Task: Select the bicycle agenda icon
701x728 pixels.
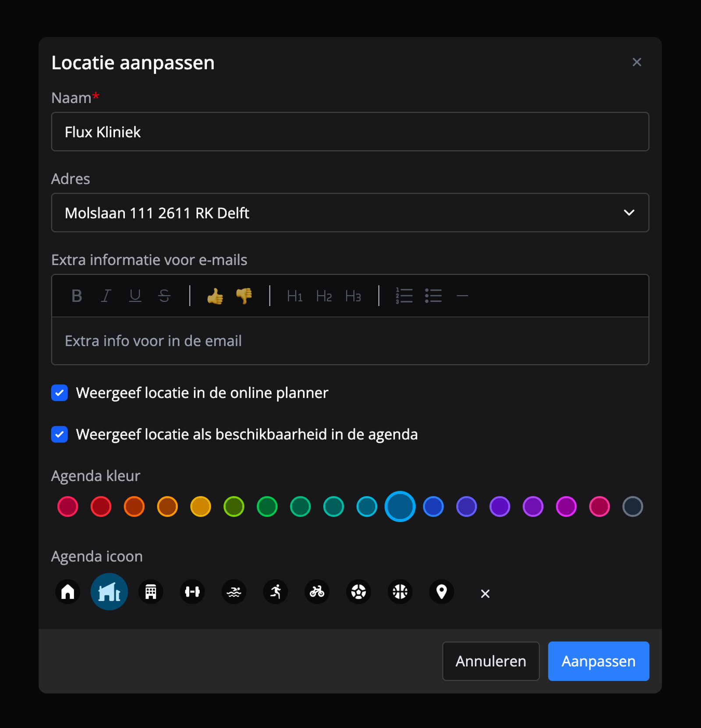Action: [317, 592]
